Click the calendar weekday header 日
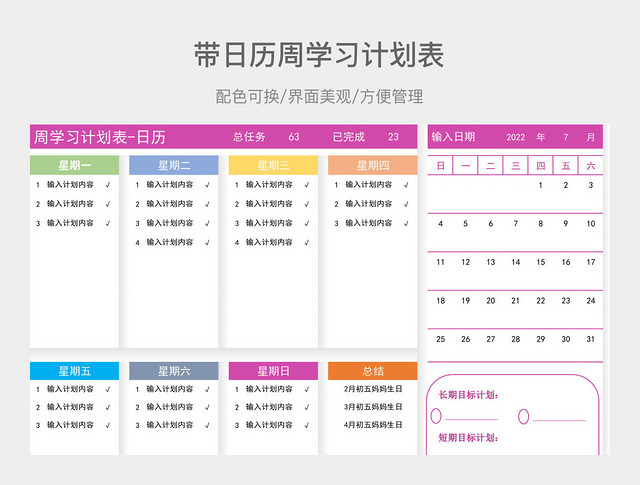The width and height of the screenshot is (640, 485). [440, 166]
